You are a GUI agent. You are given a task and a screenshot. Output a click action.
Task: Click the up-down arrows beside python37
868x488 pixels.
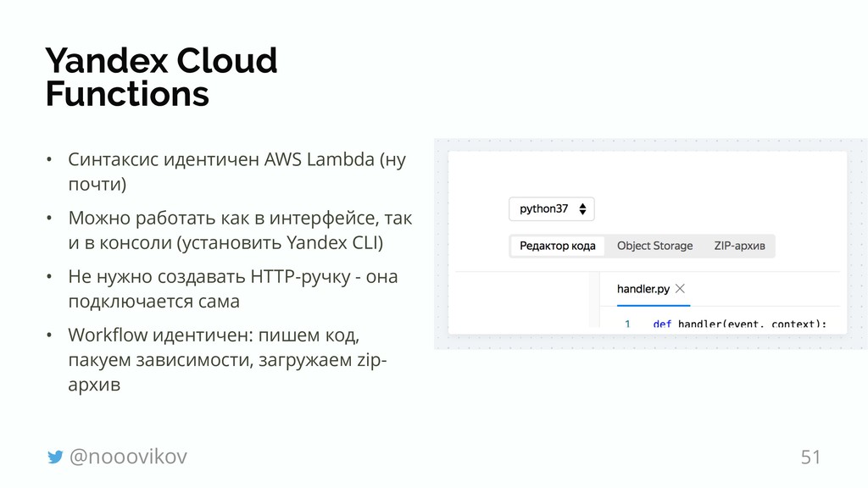coord(584,208)
